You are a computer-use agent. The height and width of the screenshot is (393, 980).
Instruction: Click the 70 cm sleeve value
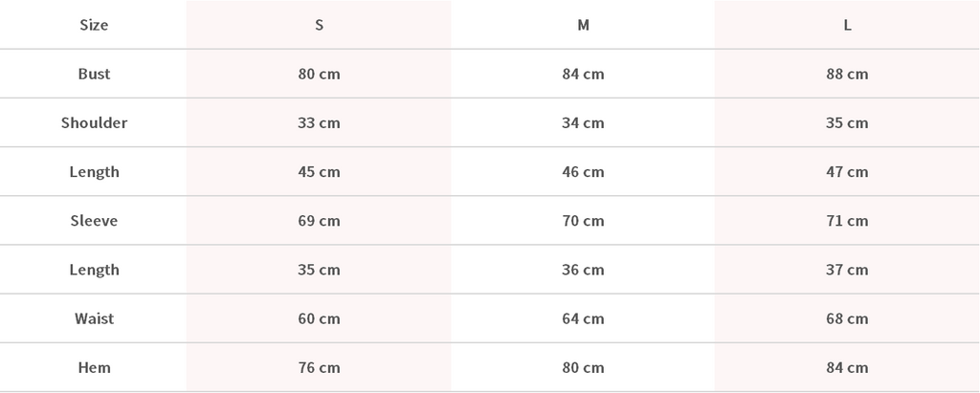(x=583, y=221)
